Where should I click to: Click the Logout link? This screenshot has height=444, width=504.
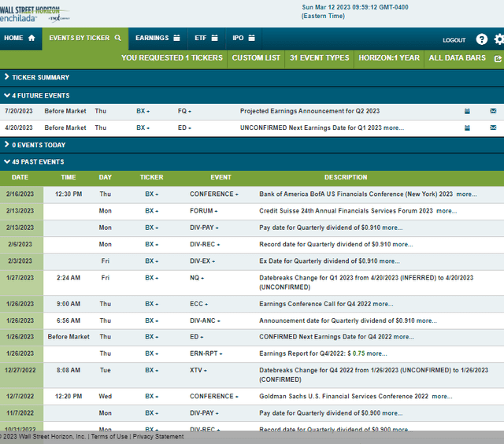[454, 40]
